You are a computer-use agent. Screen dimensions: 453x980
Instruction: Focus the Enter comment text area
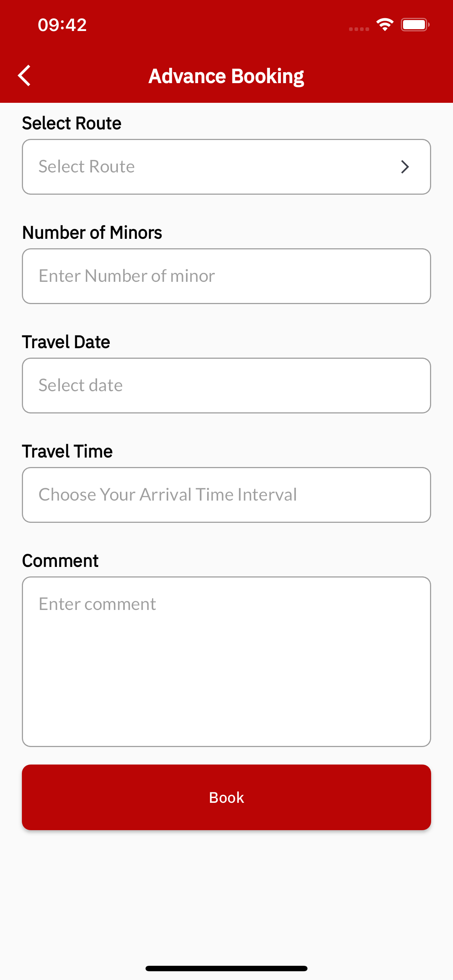point(226,662)
